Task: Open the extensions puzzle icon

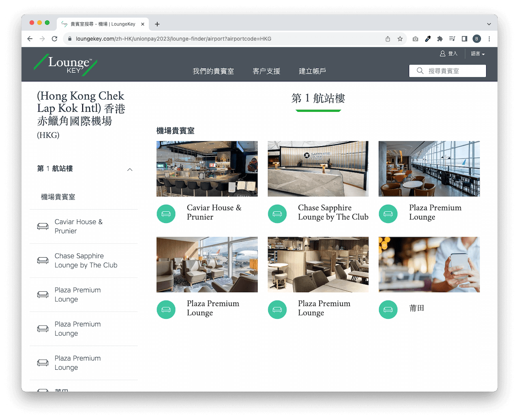Action: coord(440,39)
